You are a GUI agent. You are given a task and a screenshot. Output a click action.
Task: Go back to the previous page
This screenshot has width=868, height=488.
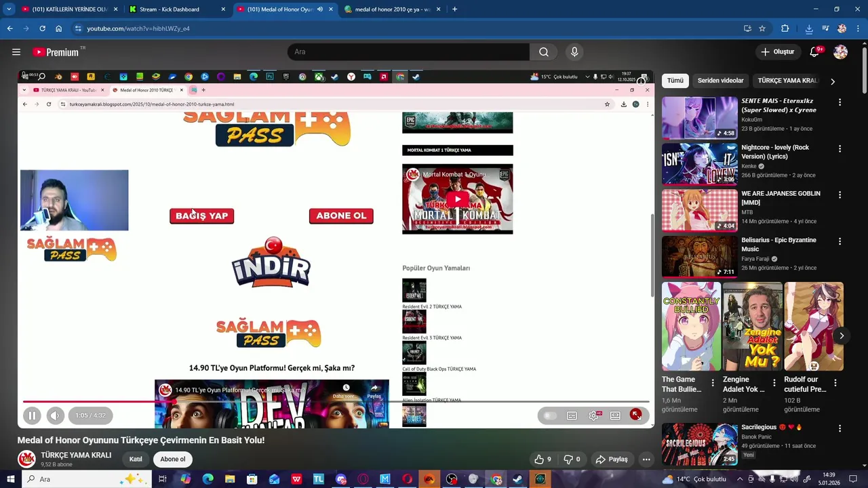click(9, 28)
